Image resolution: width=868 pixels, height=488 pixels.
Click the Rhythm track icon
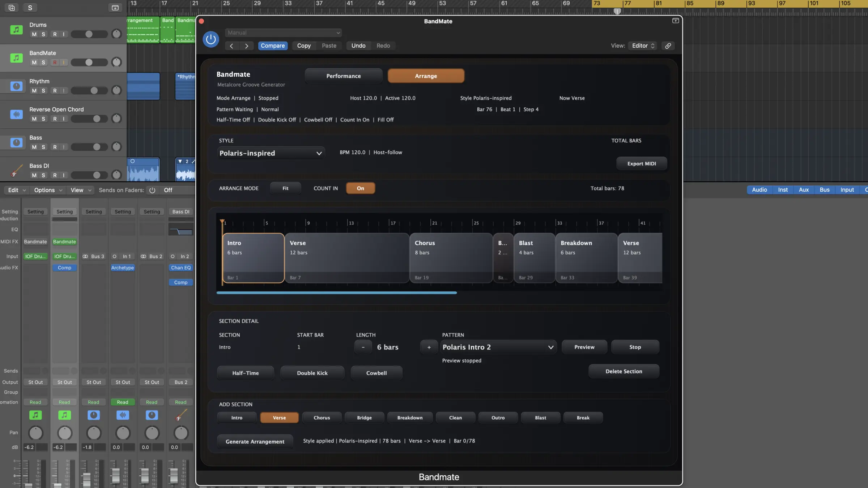tap(16, 86)
